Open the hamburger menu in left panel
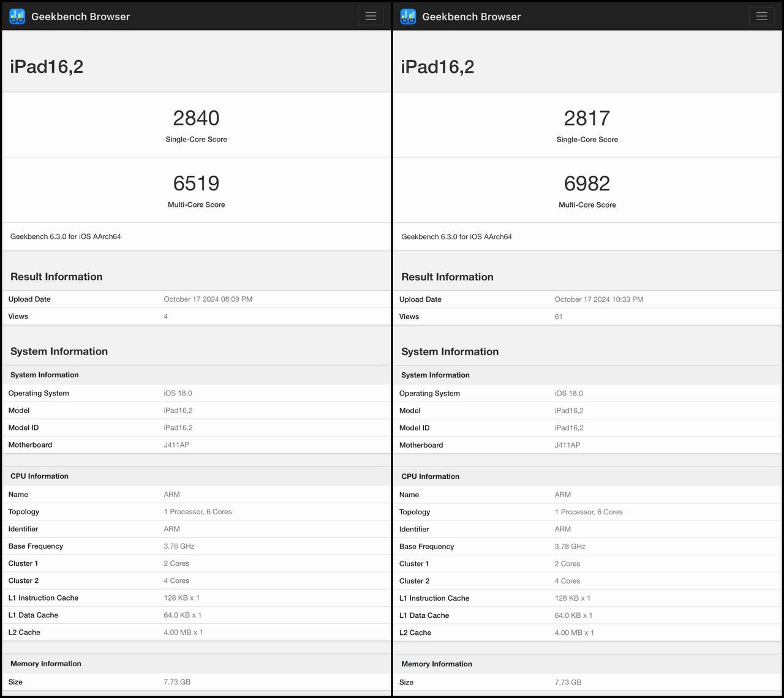Image resolution: width=784 pixels, height=698 pixels. coord(371,16)
